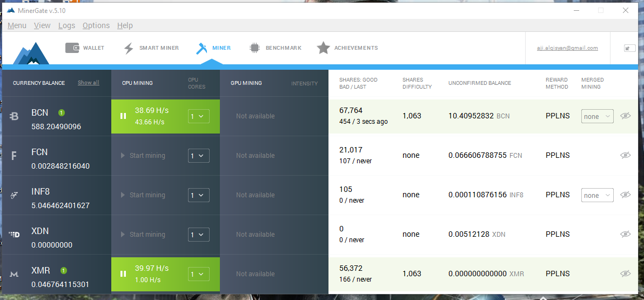The height and width of the screenshot is (300, 644).
Task: Open INF8 CPU cores dropdown
Action: [x=199, y=195]
